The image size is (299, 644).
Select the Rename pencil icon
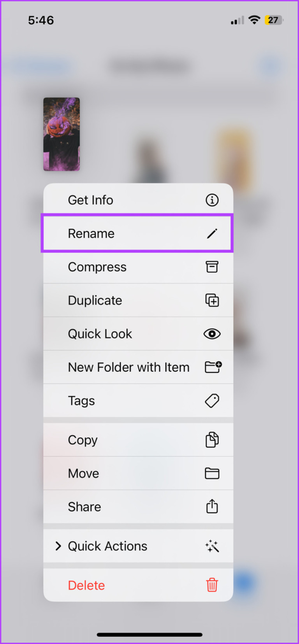[x=212, y=233]
